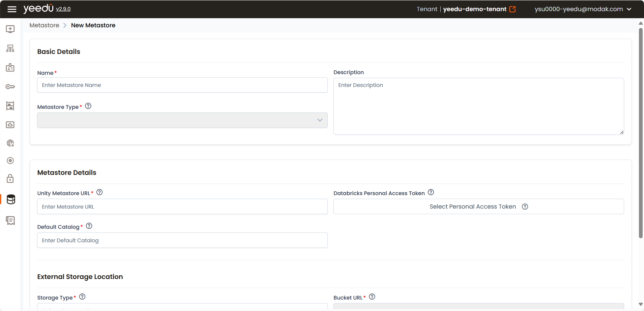
Task: Focus the Enter Description text area
Action: [x=479, y=106]
